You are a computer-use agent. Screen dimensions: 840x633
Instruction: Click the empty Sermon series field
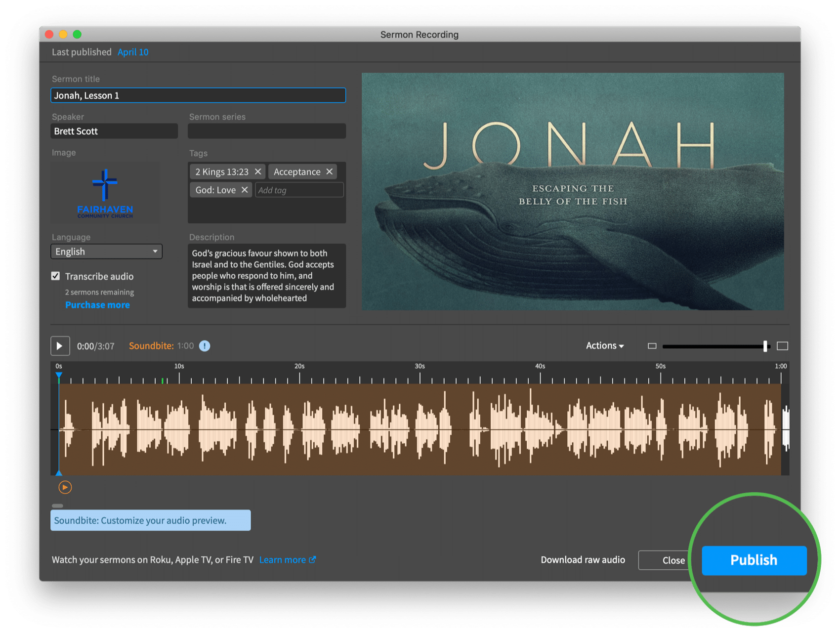click(267, 131)
